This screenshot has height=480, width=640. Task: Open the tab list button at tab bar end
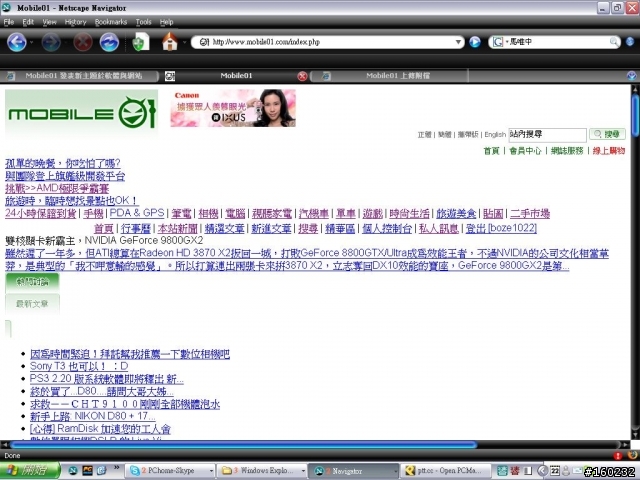(x=631, y=76)
